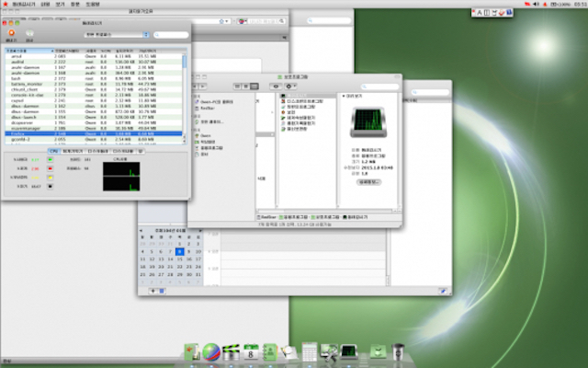
Task: Open the calendar app from the dock
Action: (x=250, y=351)
